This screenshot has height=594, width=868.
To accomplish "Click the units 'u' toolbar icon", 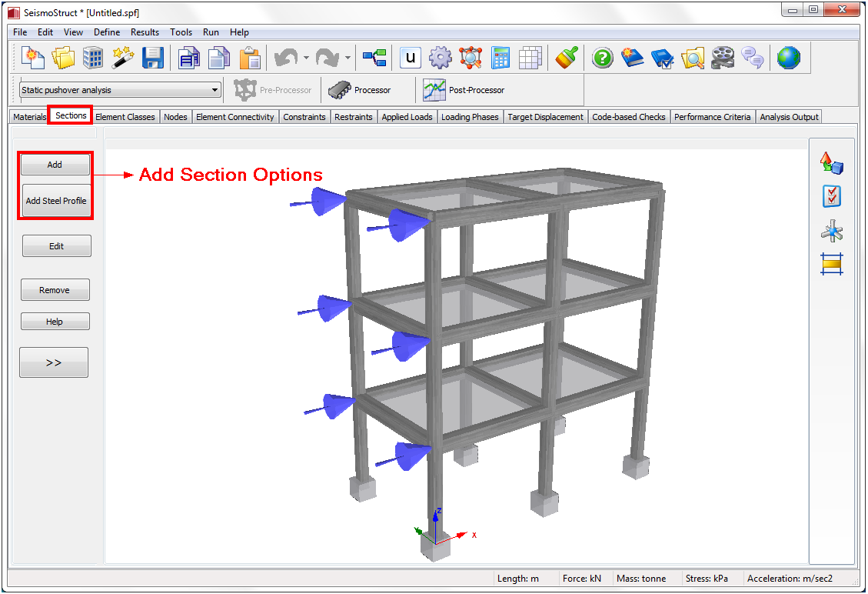I will click(x=411, y=58).
